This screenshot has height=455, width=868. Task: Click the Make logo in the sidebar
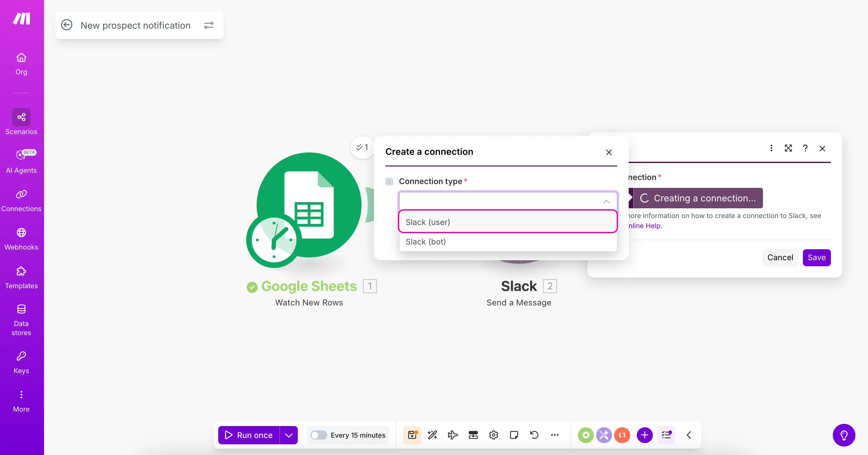(22, 19)
